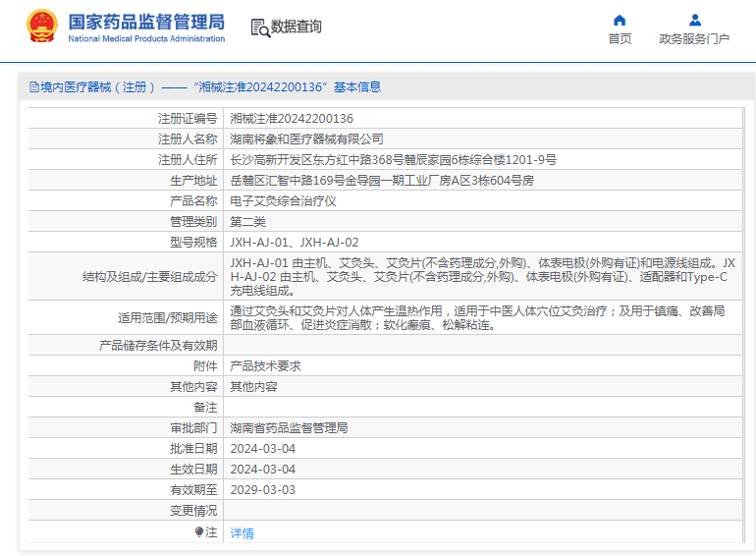Click 数据查询 heading text

point(297,27)
